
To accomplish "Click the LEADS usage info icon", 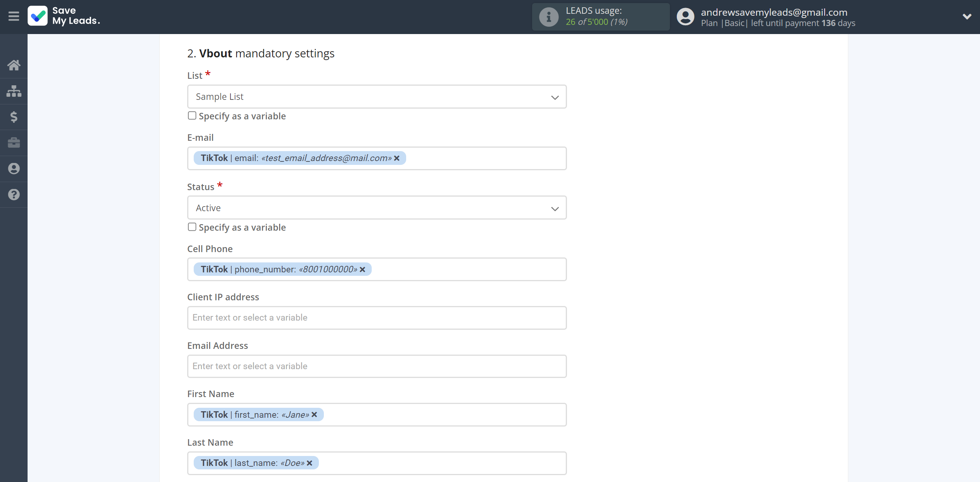I will pos(549,17).
